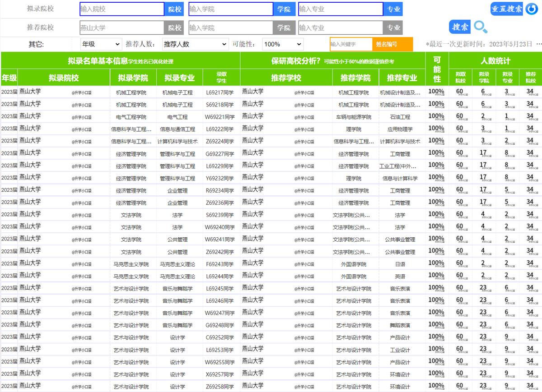542x392 pixels.
Task: Click the blue 学院 button in top row
Action: [x=284, y=9]
